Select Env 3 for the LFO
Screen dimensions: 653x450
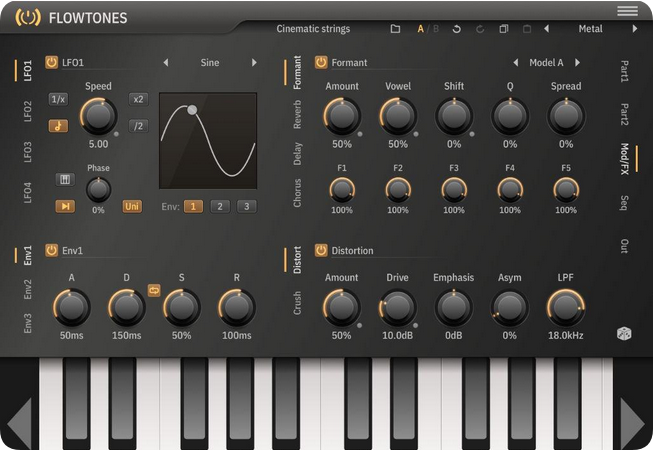(x=247, y=206)
